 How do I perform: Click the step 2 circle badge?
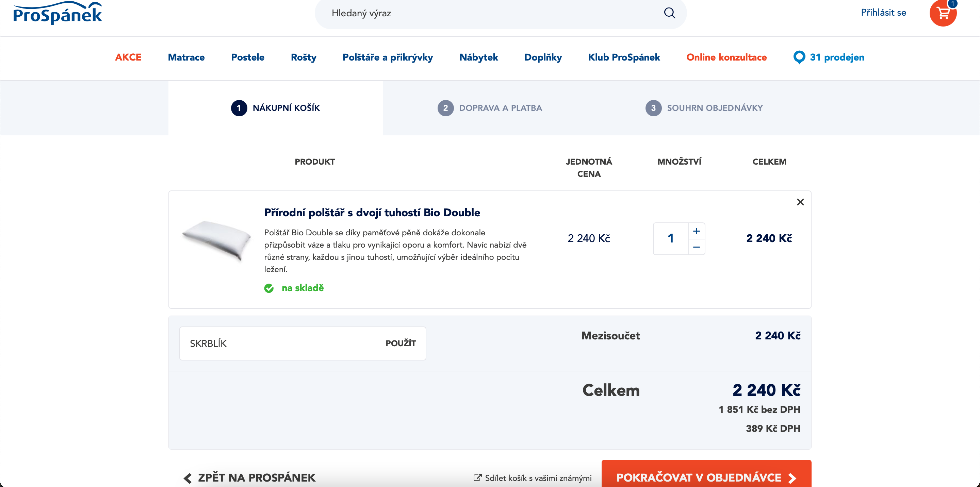pyautogui.click(x=445, y=108)
